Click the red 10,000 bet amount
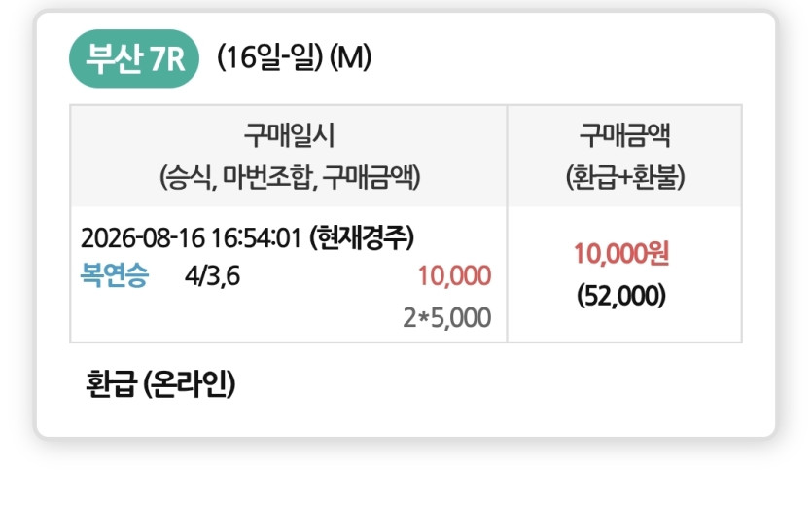The image size is (812, 506). pyautogui.click(x=455, y=275)
